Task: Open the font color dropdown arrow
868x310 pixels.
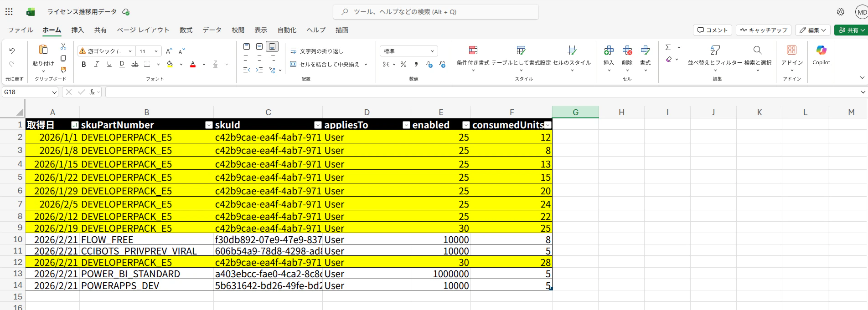Action: [x=204, y=65]
